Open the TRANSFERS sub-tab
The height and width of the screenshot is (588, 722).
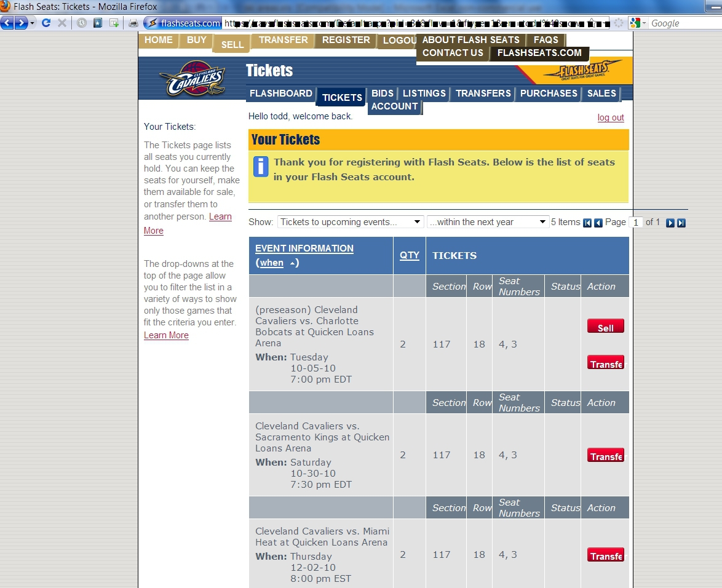click(483, 93)
